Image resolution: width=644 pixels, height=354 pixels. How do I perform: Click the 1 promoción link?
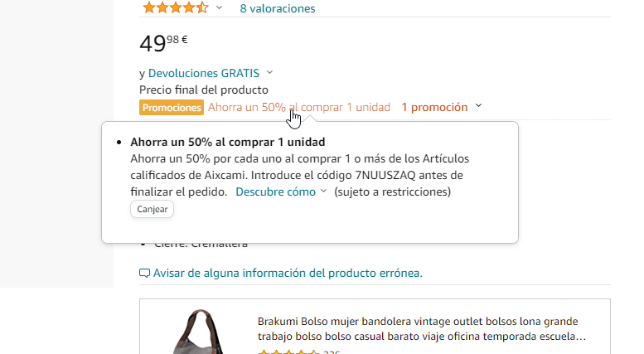[x=434, y=107]
